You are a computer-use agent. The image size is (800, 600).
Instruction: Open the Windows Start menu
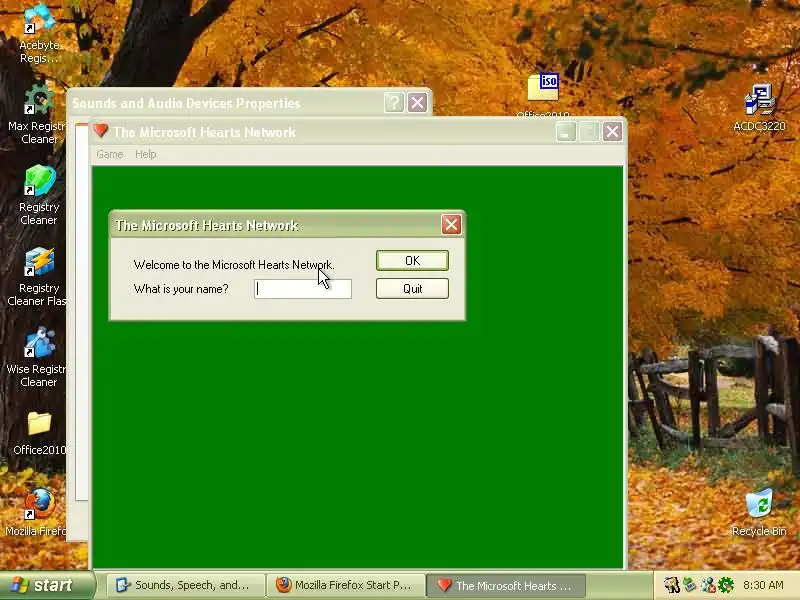(47, 585)
